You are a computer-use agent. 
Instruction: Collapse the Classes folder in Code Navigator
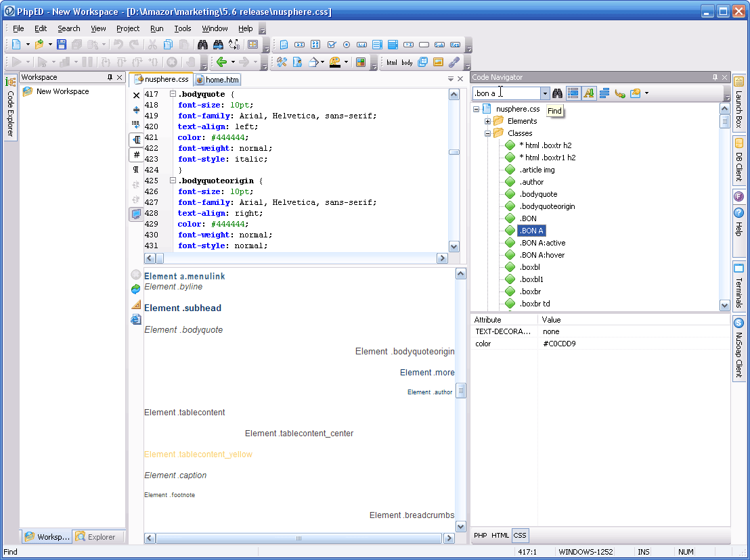click(487, 133)
